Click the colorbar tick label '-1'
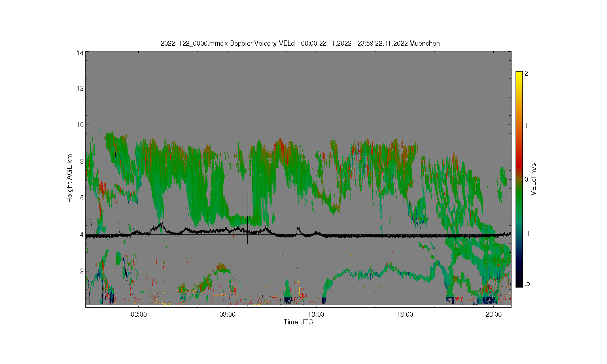The width and height of the screenshot is (607, 364). pos(526,234)
